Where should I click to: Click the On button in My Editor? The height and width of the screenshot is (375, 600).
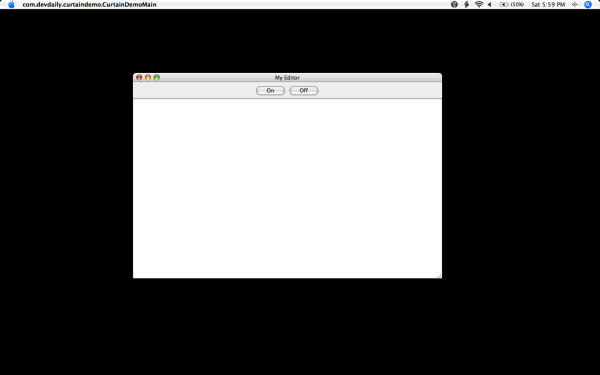270,91
